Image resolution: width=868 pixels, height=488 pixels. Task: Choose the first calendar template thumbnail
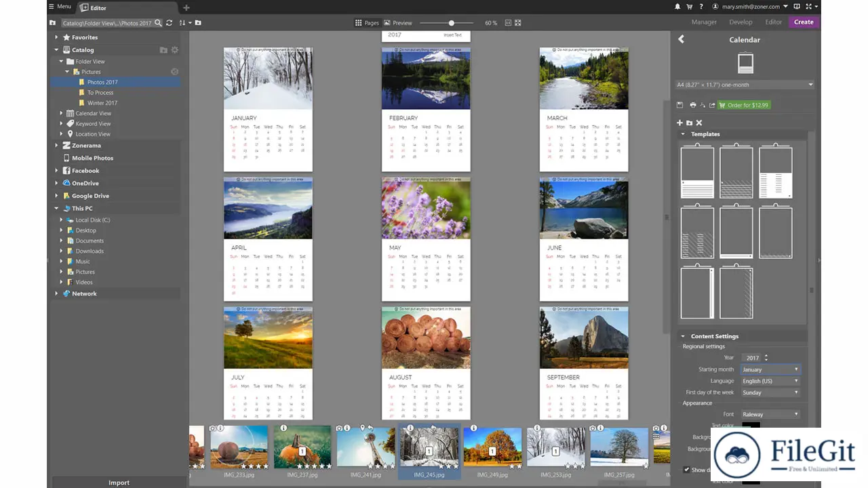point(697,172)
